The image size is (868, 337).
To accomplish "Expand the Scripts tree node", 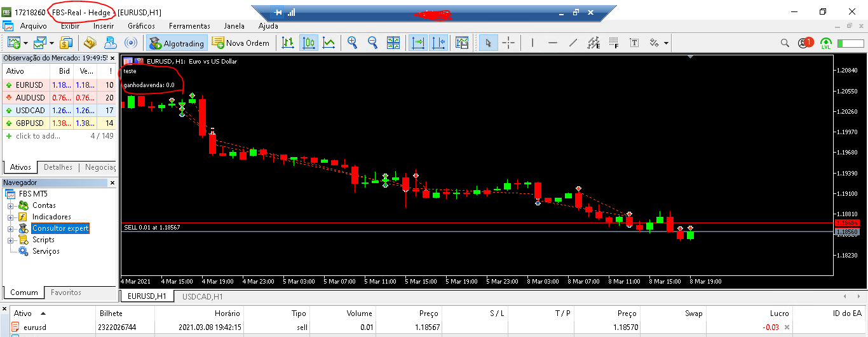I will point(11,240).
